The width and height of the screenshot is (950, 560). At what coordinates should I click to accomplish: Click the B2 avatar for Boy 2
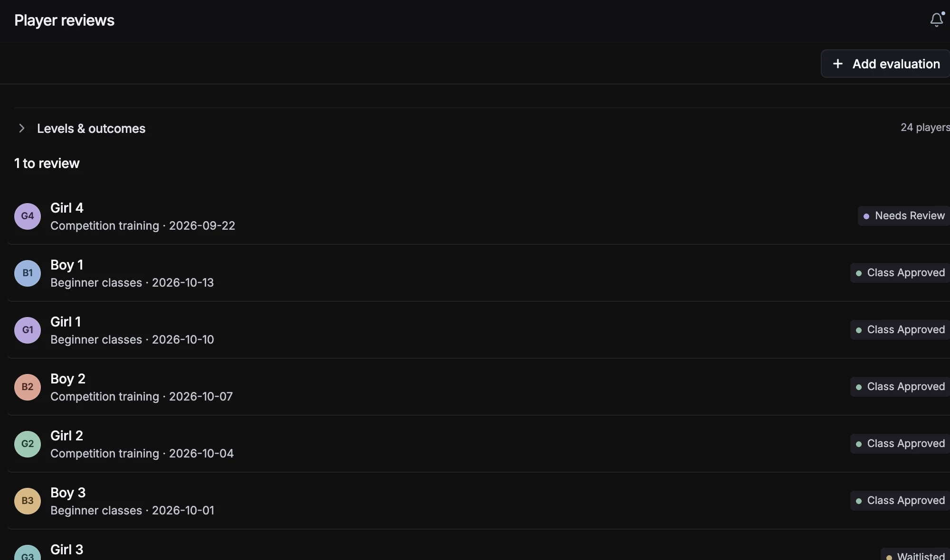(x=28, y=387)
